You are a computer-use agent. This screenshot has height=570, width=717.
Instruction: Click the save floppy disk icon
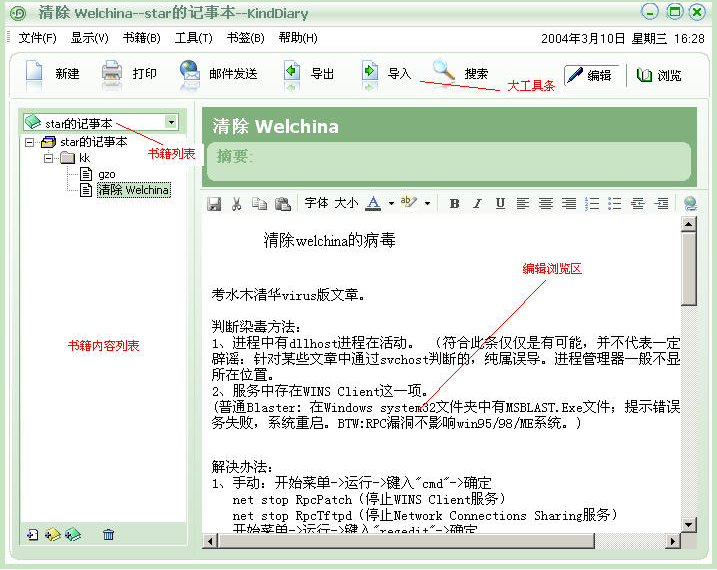(214, 204)
